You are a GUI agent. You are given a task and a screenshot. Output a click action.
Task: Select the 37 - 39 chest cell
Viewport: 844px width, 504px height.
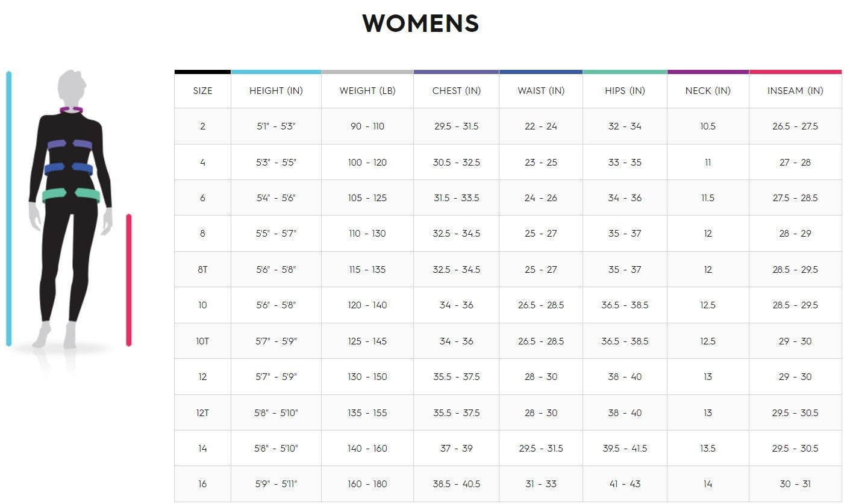click(456, 449)
